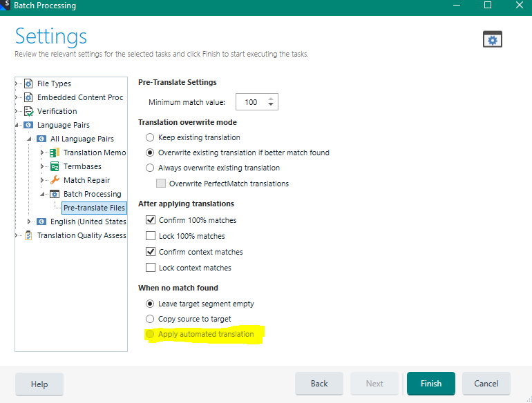Click Finish to run tasks

click(431, 384)
